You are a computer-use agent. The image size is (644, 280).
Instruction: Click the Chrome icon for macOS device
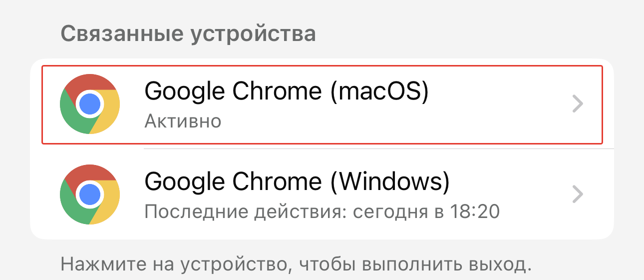coord(90,104)
